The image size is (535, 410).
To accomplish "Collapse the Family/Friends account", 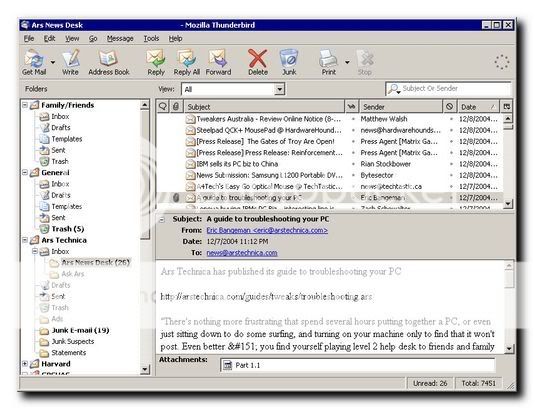I will (x=25, y=105).
